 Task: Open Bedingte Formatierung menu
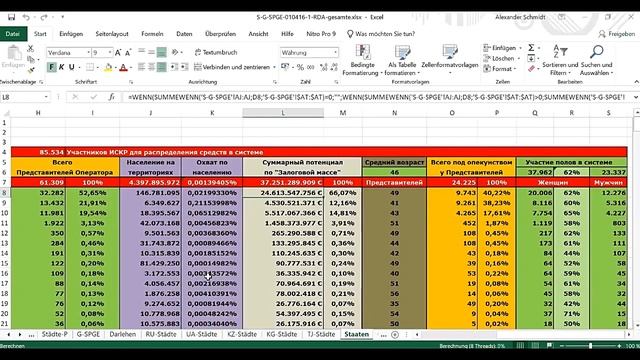tap(362, 60)
